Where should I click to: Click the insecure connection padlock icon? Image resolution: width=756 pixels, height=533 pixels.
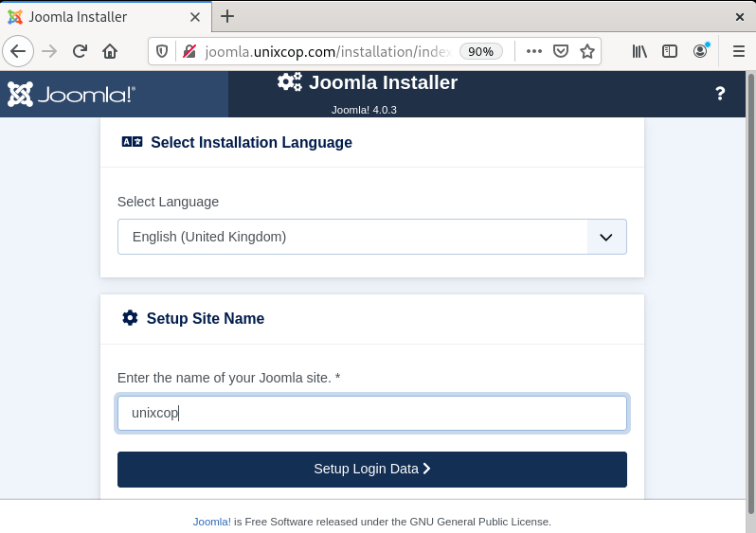[x=189, y=51]
